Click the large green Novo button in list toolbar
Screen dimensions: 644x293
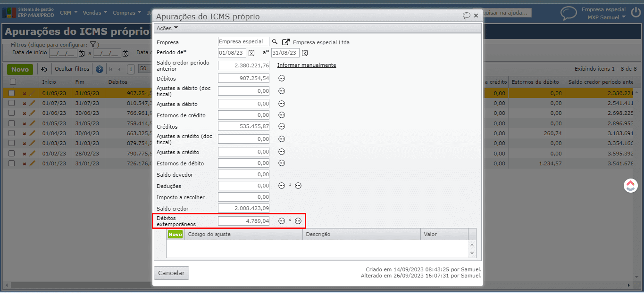click(x=20, y=69)
